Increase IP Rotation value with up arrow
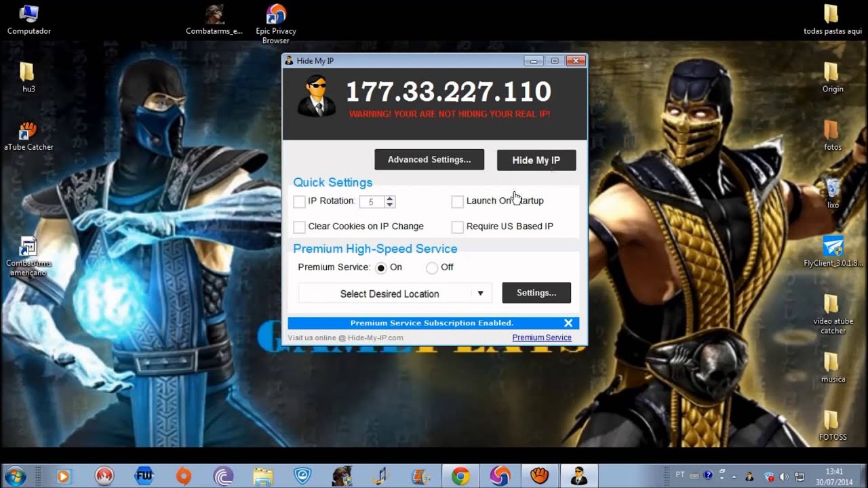Image resolution: width=868 pixels, height=488 pixels. click(390, 199)
